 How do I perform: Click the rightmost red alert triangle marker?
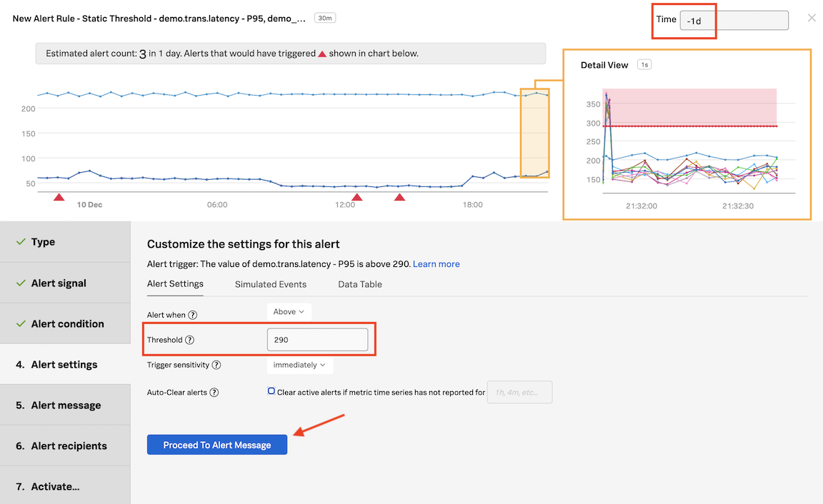point(400,197)
